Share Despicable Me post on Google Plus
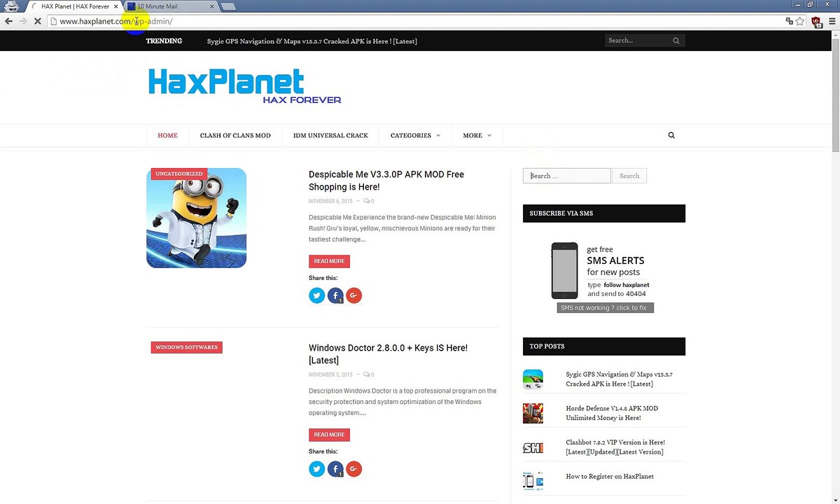Viewport: 840px width, 504px height. [x=353, y=295]
